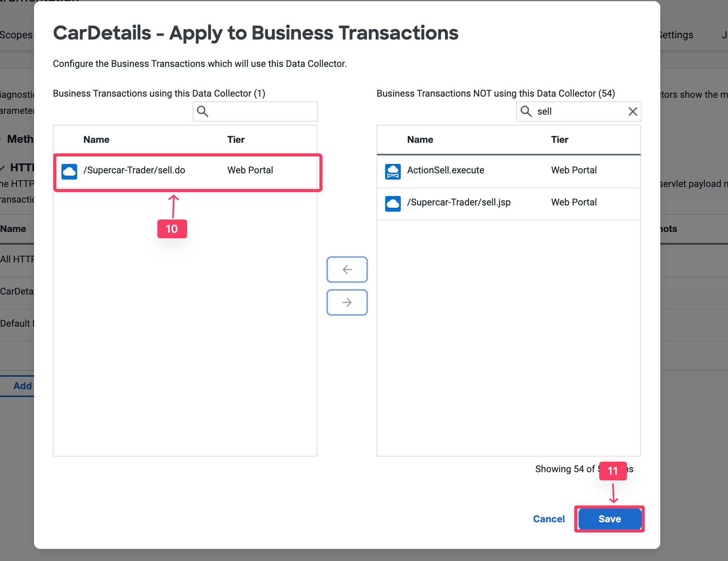Click the ActionSell.execute transaction icon
The image size is (728, 561).
(393, 171)
